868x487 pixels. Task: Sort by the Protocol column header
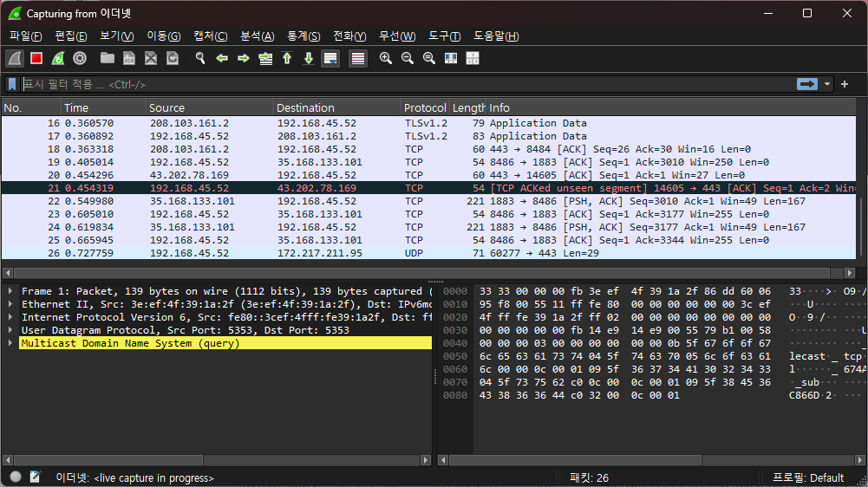[x=425, y=108]
